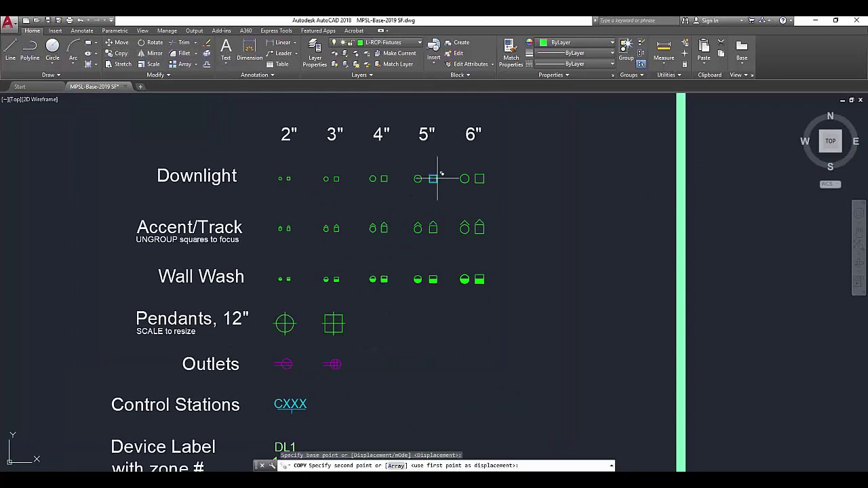The width and height of the screenshot is (868, 488).
Task: Open Linear dimension dropdown arrow
Action: 295,42
